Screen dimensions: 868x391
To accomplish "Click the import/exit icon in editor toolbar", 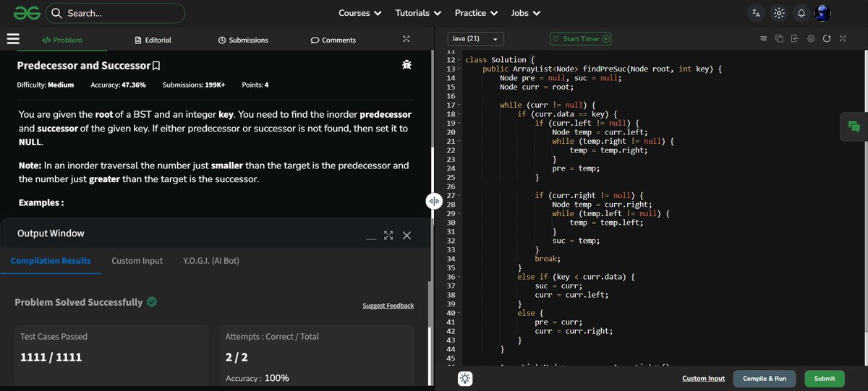I will pyautogui.click(x=795, y=38).
